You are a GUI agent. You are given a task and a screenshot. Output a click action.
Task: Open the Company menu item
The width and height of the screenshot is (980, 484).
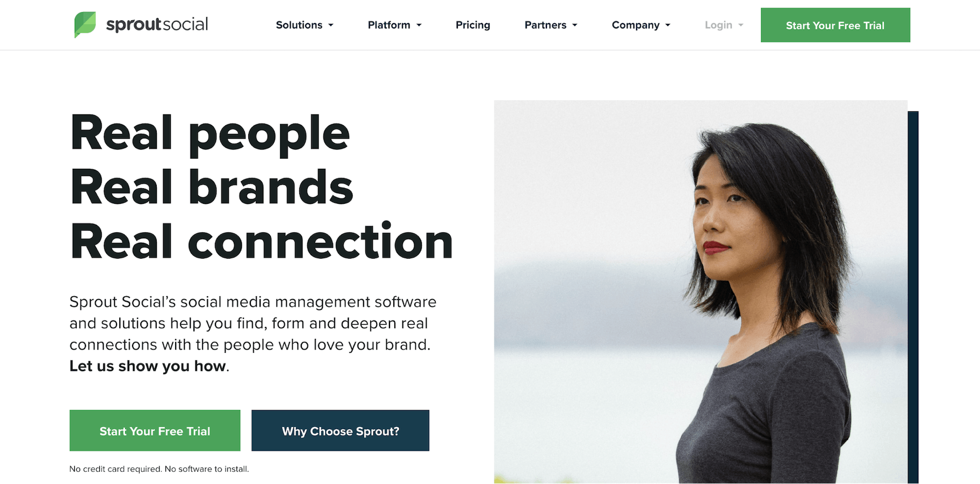(636, 25)
